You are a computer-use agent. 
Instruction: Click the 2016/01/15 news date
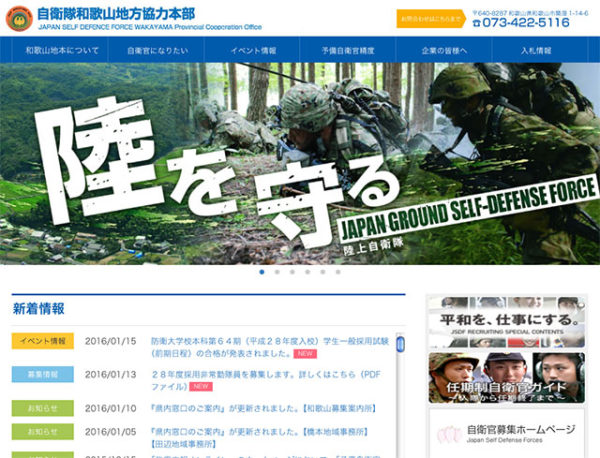point(110,341)
